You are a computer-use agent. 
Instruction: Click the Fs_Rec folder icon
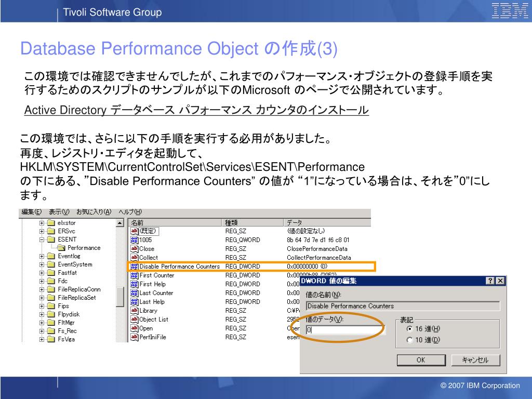pos(51,331)
